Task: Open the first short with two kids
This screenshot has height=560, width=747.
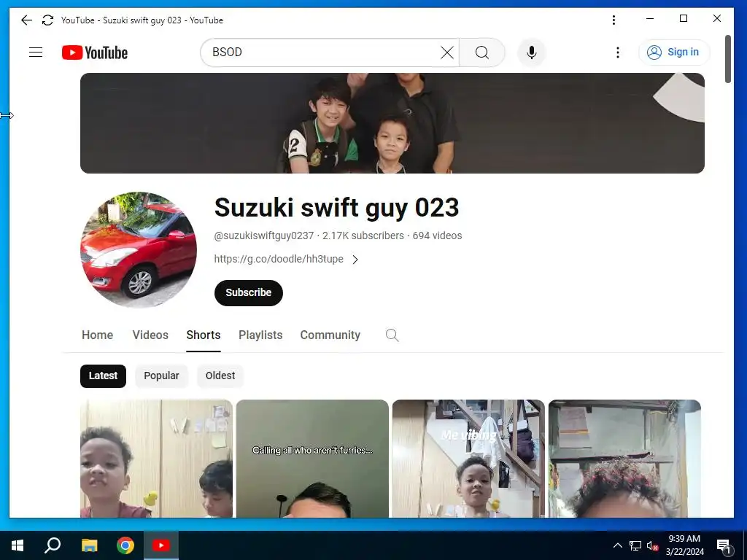Action: pos(156,459)
